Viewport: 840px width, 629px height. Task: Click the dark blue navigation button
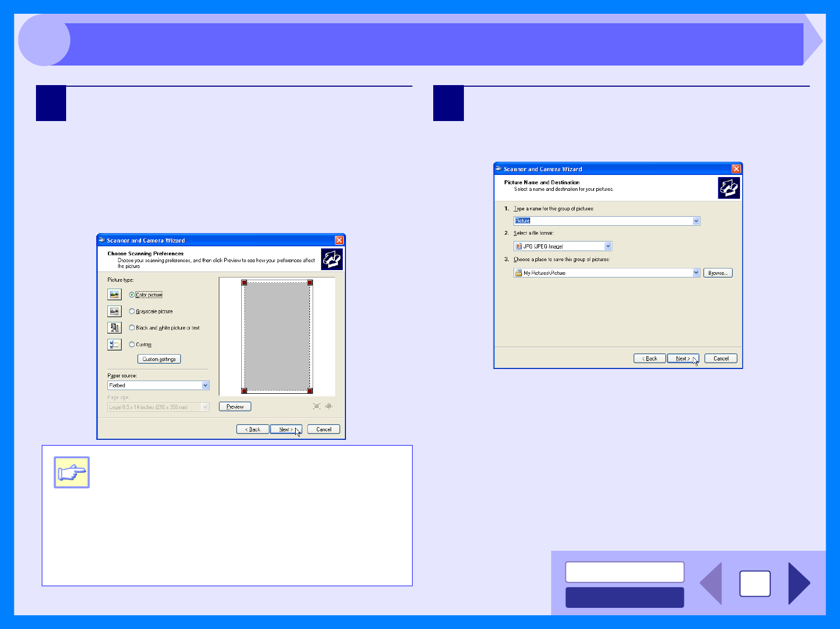click(x=625, y=597)
